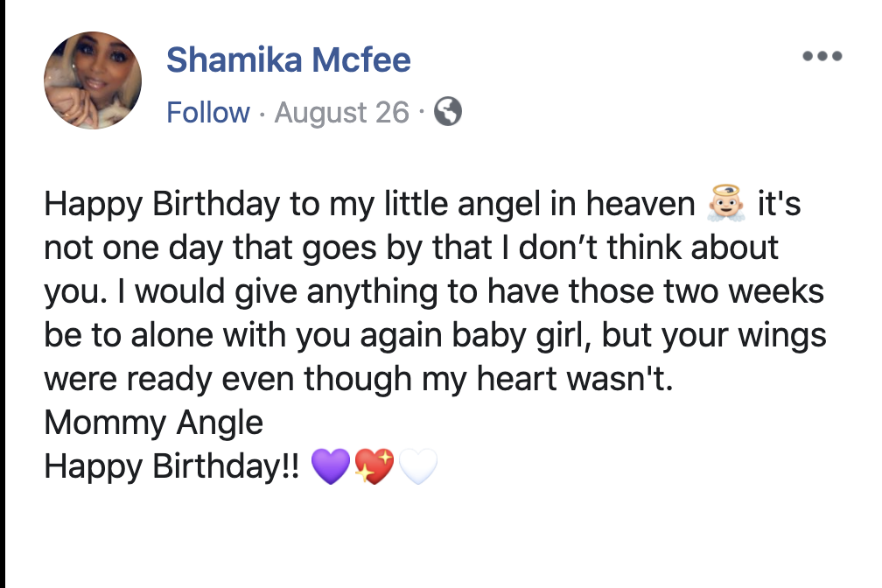This screenshot has width=882, height=588.
Task: Follow Shamika Mcfee
Action: 207,113
